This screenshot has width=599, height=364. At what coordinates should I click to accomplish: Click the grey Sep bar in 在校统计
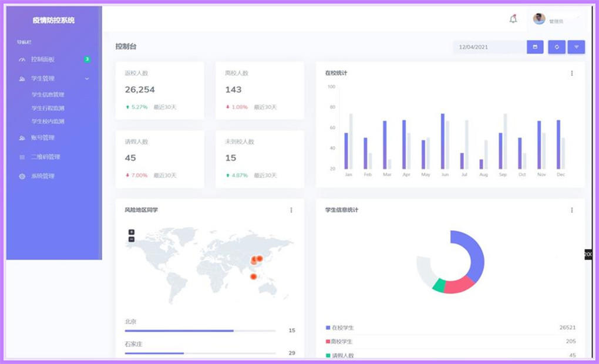pyautogui.click(x=505, y=141)
